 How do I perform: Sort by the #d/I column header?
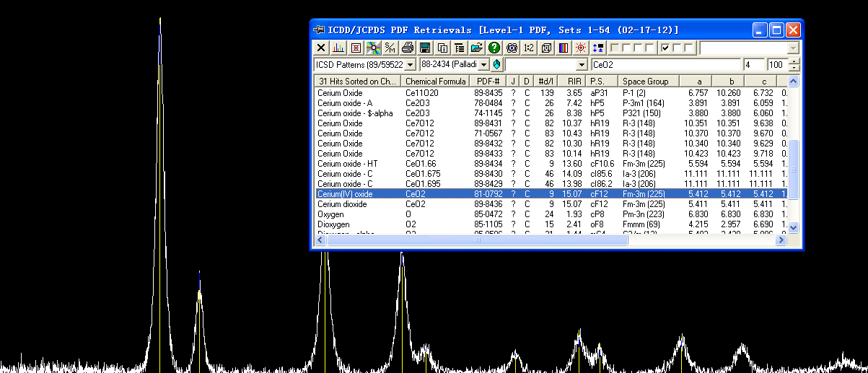[x=545, y=82]
